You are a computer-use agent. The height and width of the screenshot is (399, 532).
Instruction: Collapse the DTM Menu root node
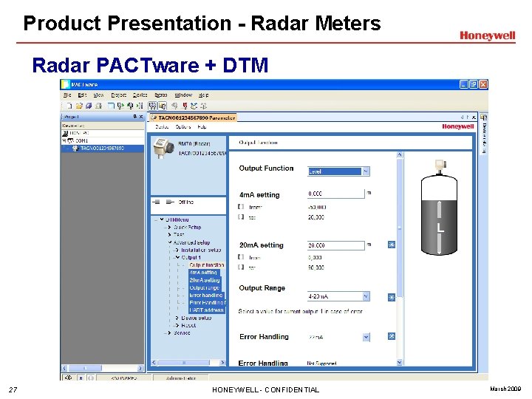tap(162, 219)
